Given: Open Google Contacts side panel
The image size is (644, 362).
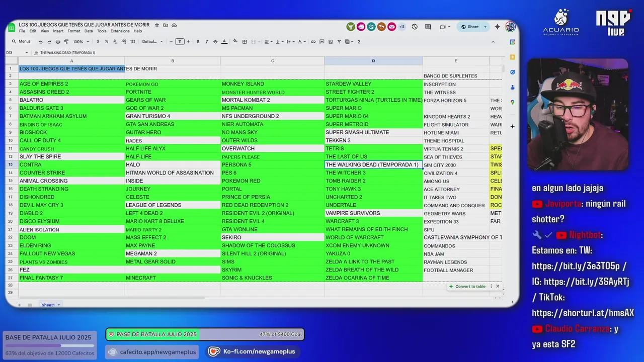Looking at the screenshot, I should [512, 87].
